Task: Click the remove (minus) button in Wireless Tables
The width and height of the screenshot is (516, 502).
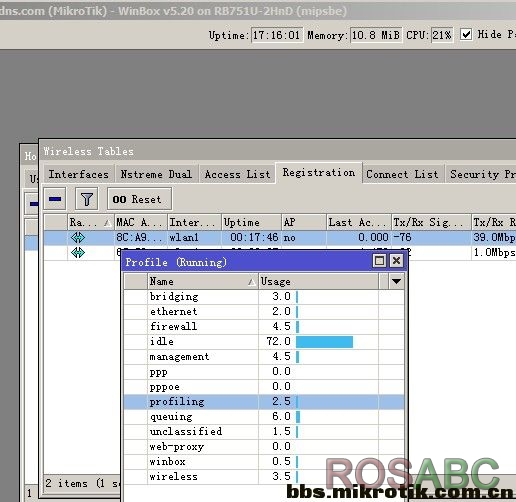Action: coord(55,199)
